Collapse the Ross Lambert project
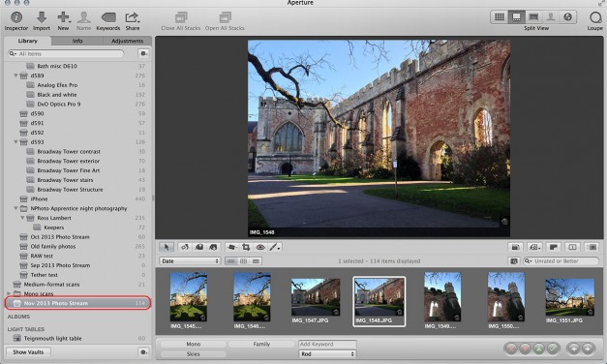Viewport: 607px width, 364px height. pos(22,218)
